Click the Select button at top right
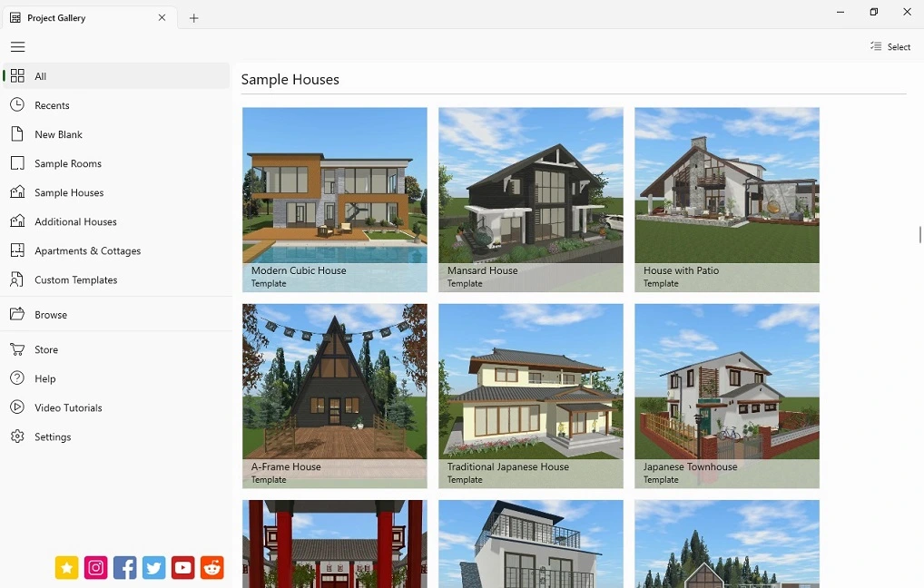 (x=890, y=46)
